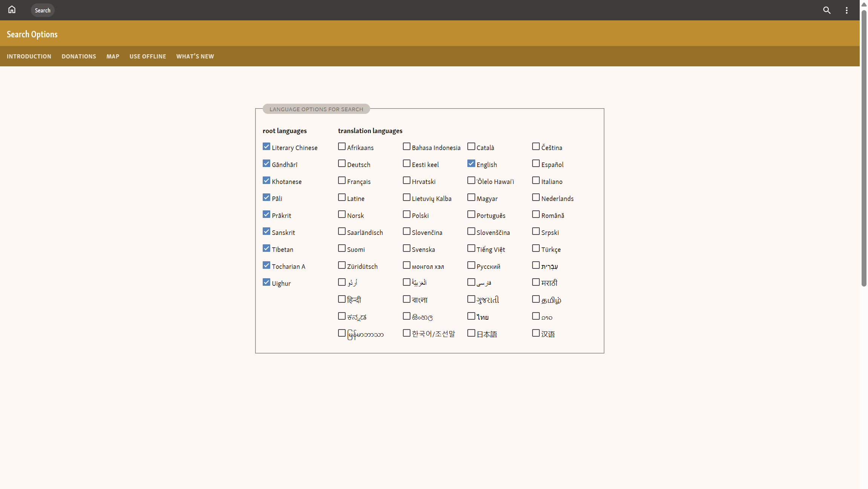The image size is (868, 489).
Task: Enable the Deutsch translation language
Action: click(x=342, y=164)
